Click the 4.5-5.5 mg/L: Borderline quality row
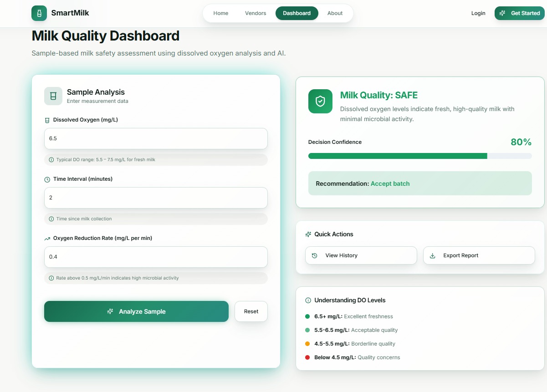 [x=350, y=344]
